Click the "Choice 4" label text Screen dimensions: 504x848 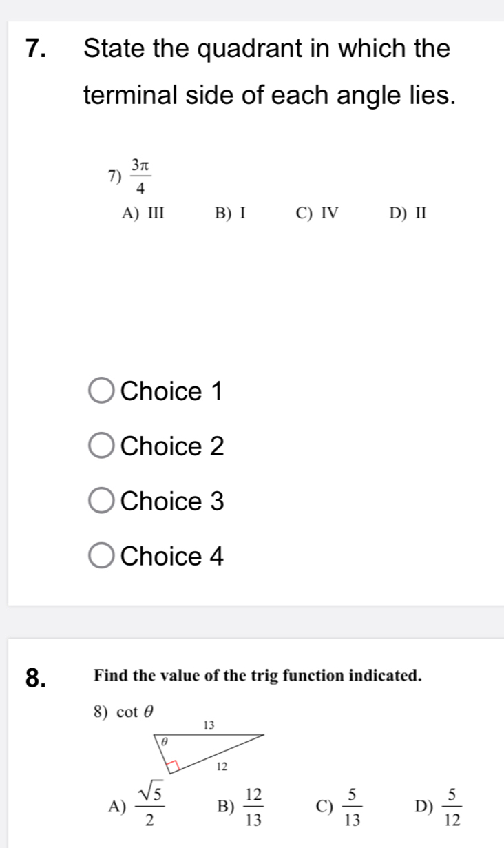tap(172, 555)
